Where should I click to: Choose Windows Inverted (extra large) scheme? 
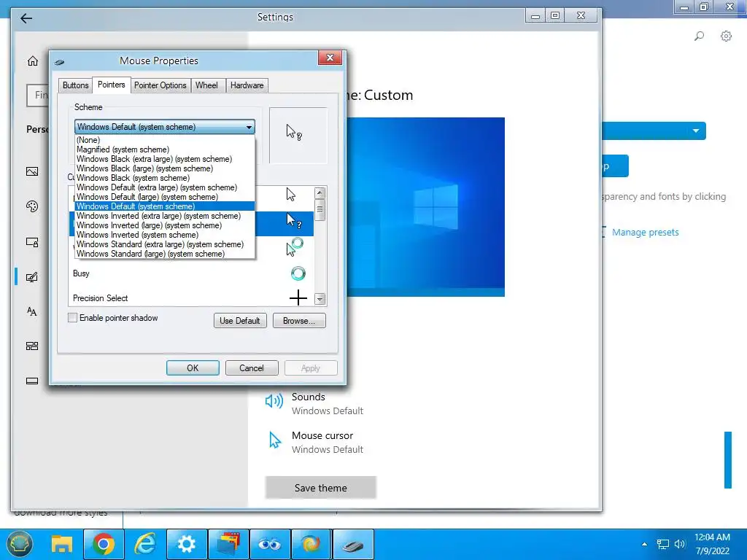165,216
